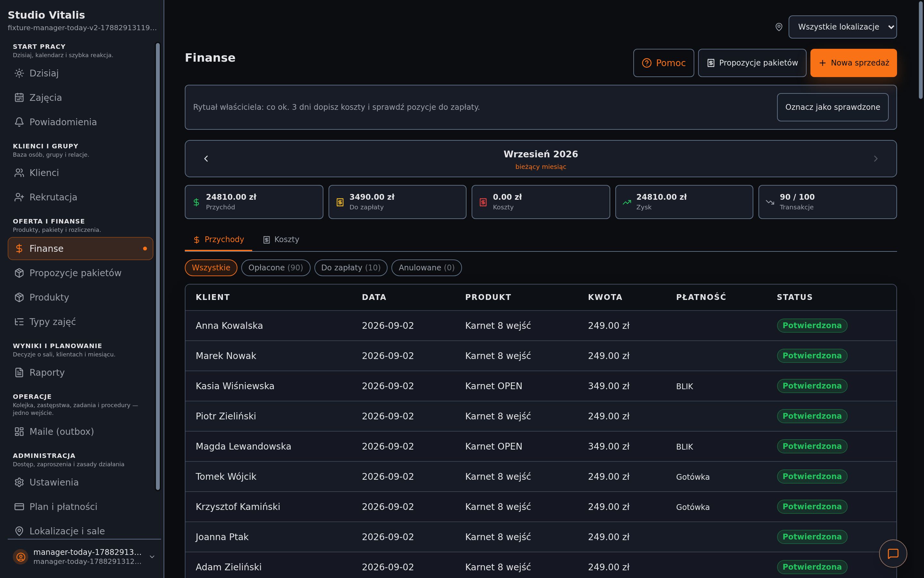The height and width of the screenshot is (578, 924).
Task: Click Oznacz jako sprawdzone button
Action: tap(833, 107)
